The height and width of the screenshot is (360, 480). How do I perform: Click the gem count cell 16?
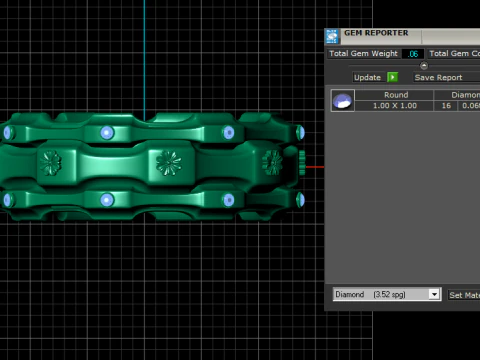tap(446, 106)
